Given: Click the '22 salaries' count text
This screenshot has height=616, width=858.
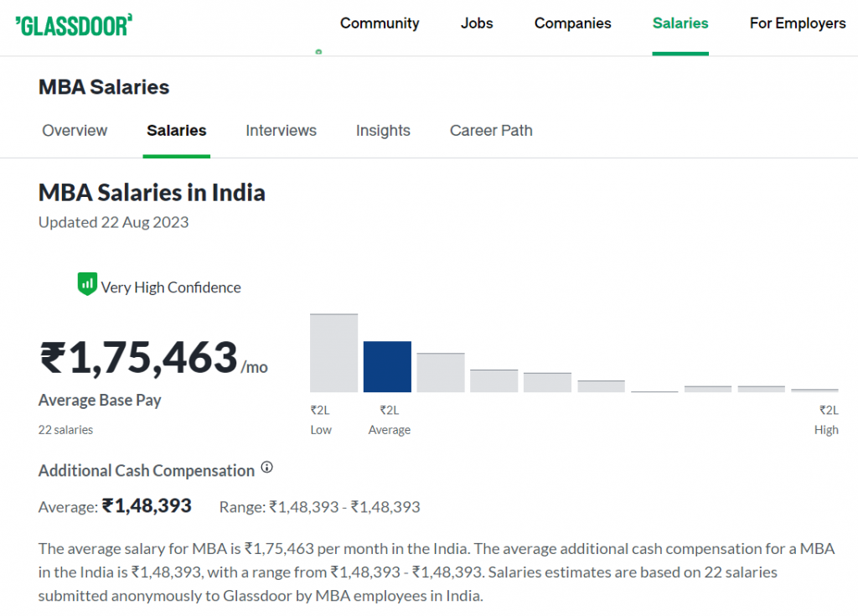Looking at the screenshot, I should click(65, 430).
